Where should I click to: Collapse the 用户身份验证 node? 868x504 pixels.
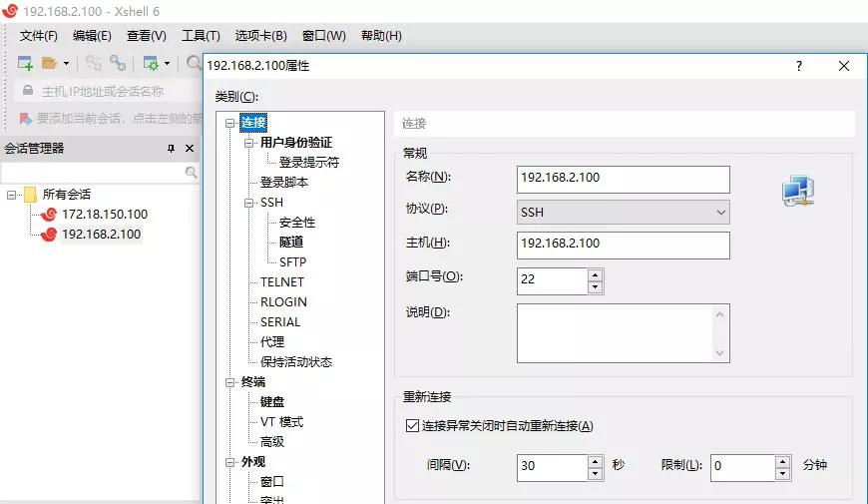click(249, 143)
